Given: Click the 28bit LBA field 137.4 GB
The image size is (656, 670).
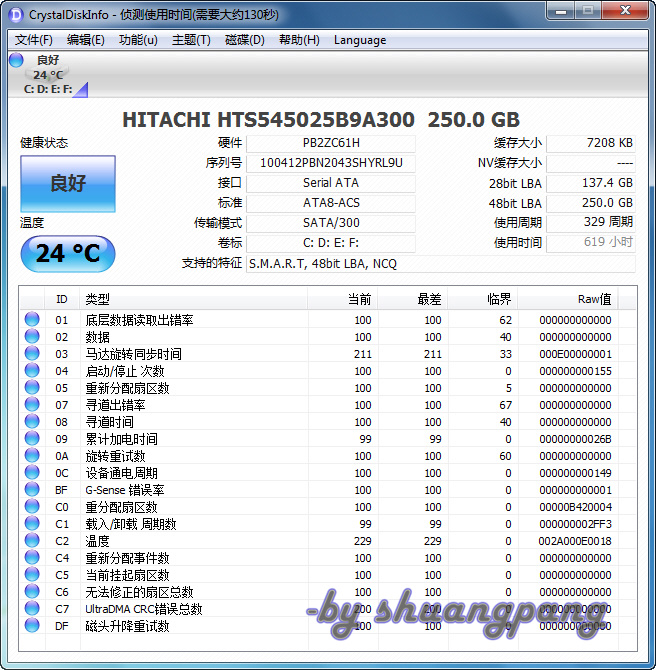Looking at the screenshot, I should click(591, 183).
